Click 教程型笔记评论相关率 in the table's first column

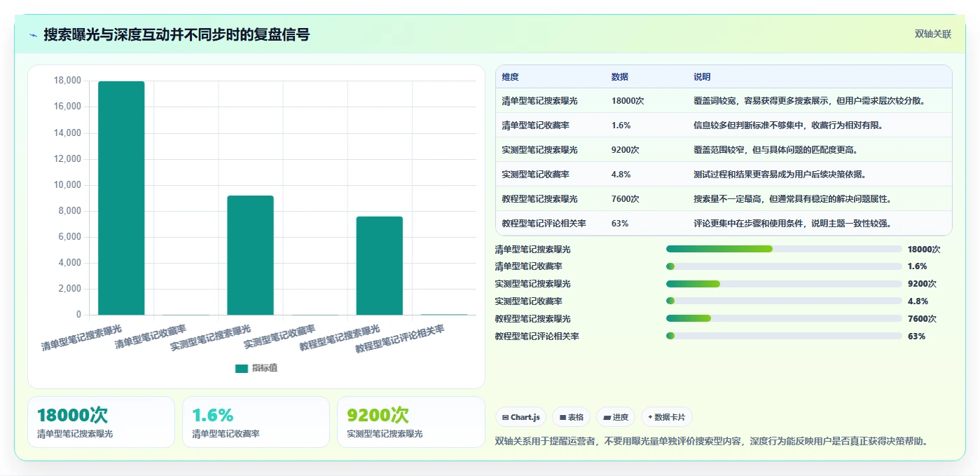[544, 224]
